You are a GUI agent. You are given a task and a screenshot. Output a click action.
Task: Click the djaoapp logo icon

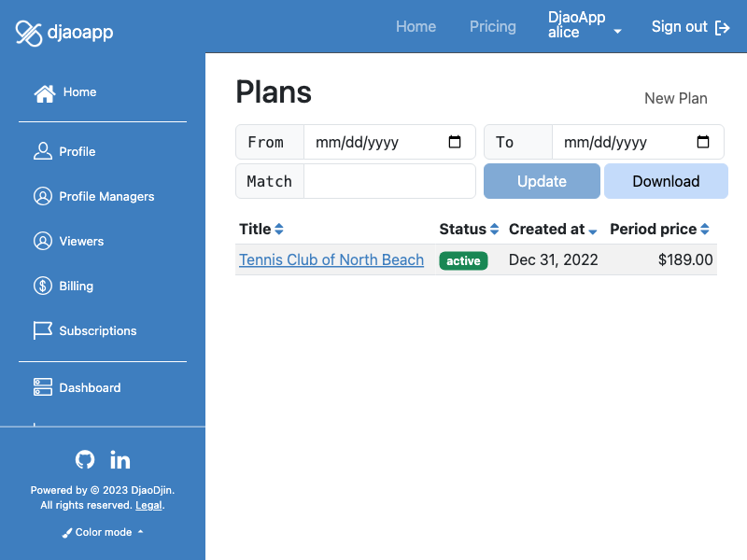point(29,33)
